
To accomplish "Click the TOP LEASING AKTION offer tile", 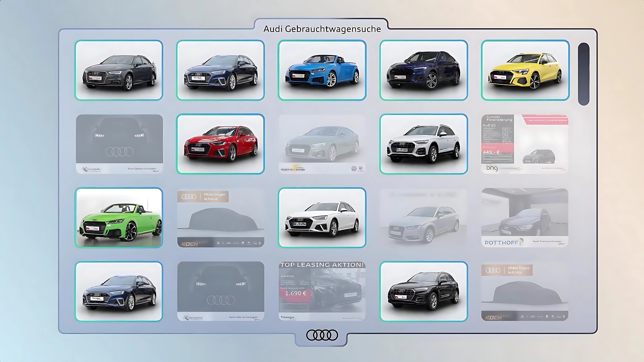I will [322, 291].
